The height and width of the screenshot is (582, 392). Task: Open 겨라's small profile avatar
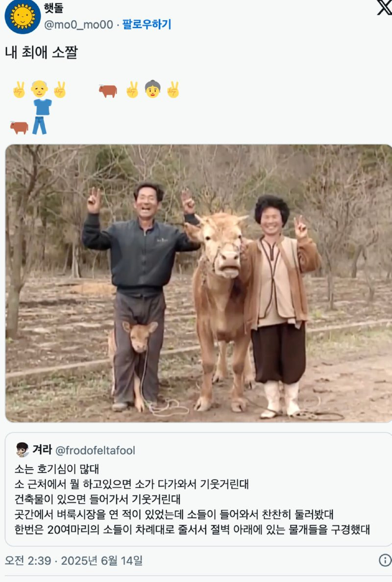pos(22,450)
